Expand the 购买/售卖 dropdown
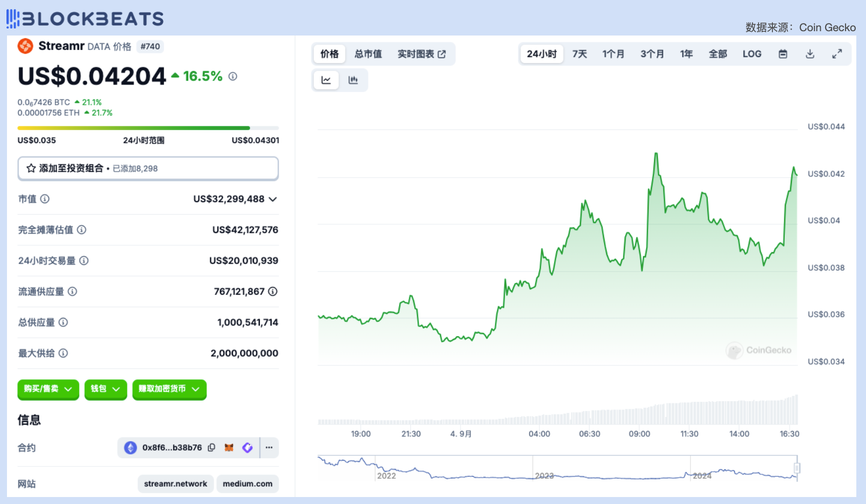The height and width of the screenshot is (504, 866). 48,389
